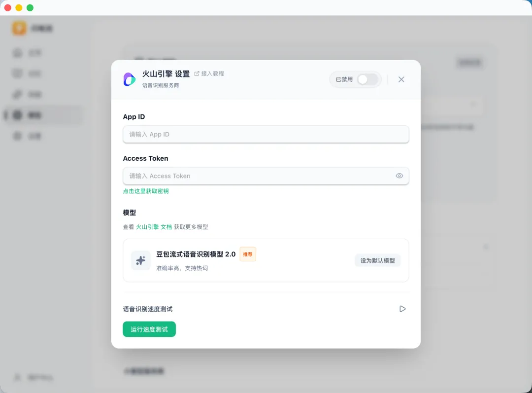Select the 豆包流式语音识别模型 2.0 title
Image resolution: width=532 pixels, height=393 pixels.
(x=196, y=254)
